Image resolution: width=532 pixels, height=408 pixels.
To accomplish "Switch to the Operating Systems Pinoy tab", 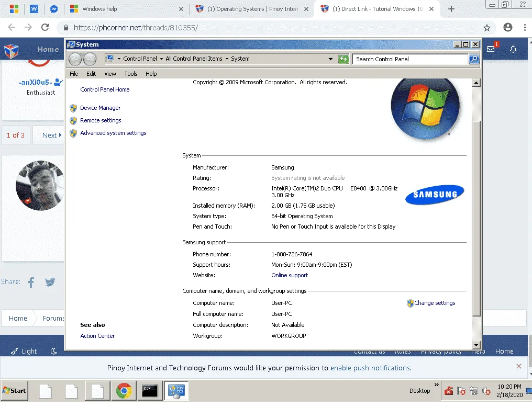I will [252, 9].
